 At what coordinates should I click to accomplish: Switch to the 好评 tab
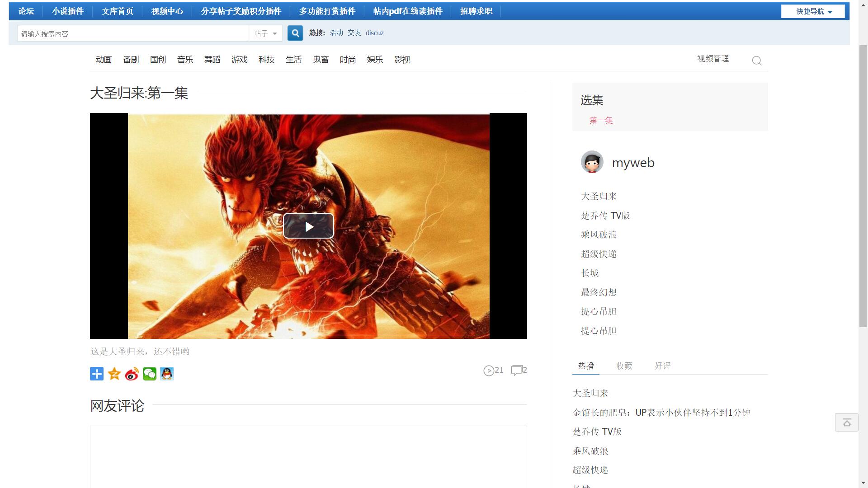[663, 366]
